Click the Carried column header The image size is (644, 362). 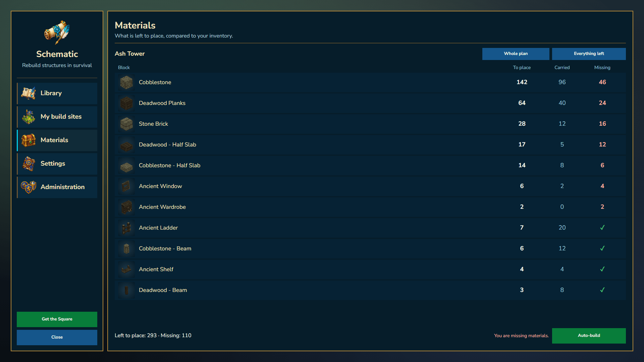(562, 67)
